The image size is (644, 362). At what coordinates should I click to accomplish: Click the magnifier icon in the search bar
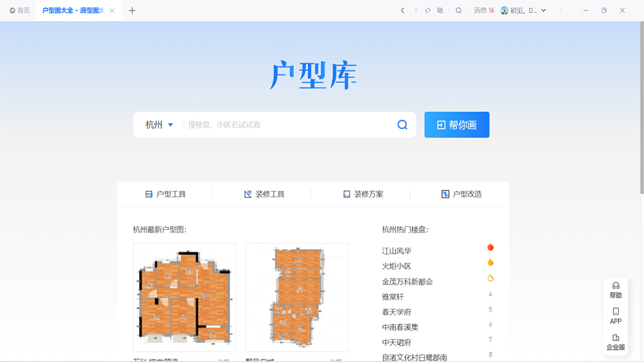coord(402,124)
